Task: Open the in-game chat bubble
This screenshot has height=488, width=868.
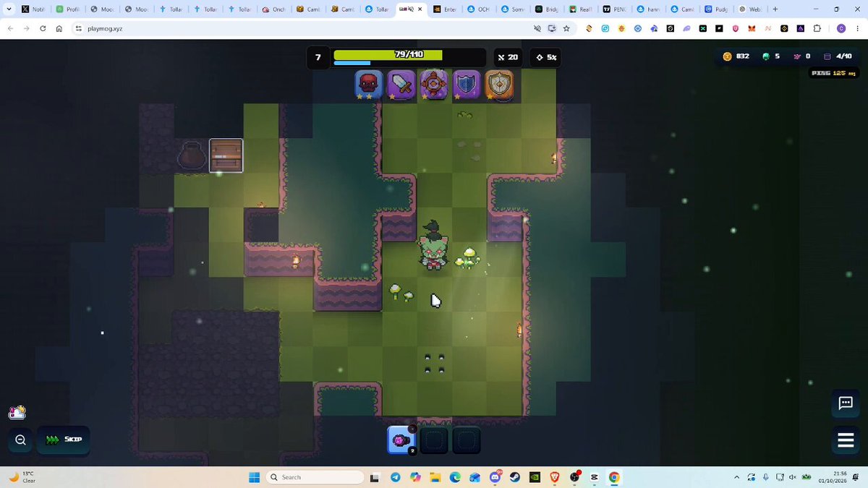Action: pyautogui.click(x=846, y=403)
